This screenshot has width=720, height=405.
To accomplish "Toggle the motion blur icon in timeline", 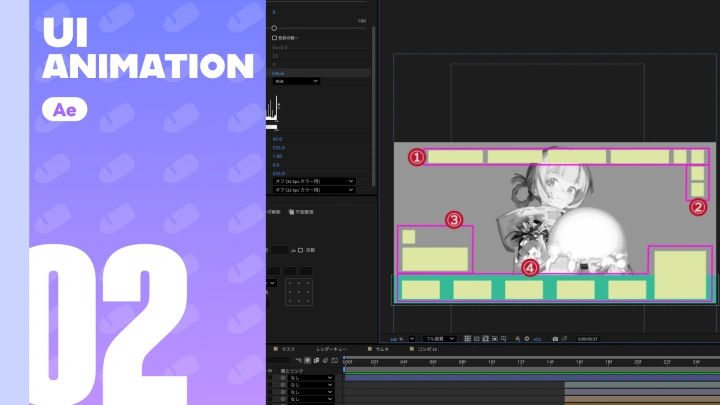I will tap(326, 360).
